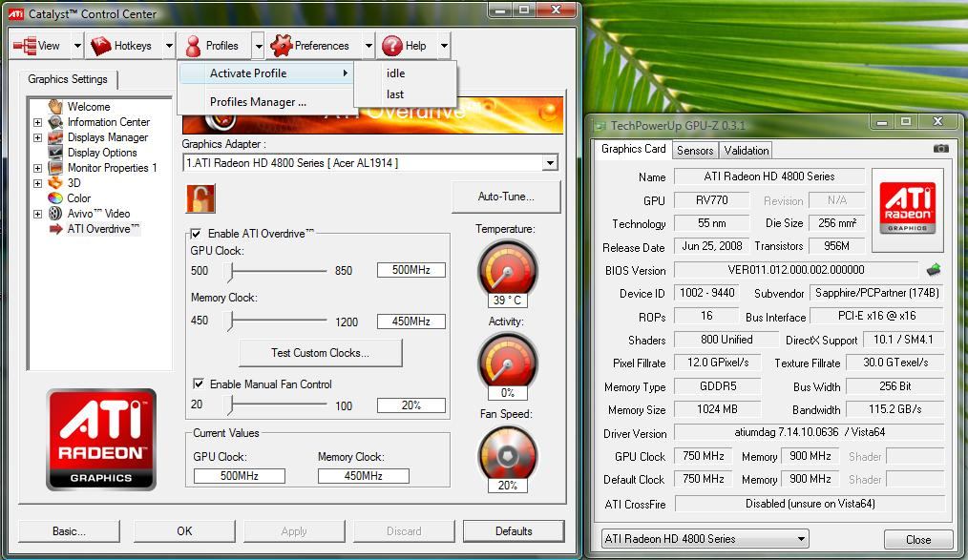Click the Welcome hand icon in tree

point(55,106)
